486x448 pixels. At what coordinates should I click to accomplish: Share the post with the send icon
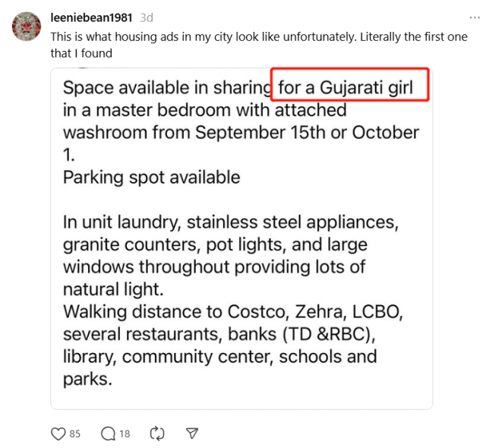pyautogui.click(x=193, y=434)
